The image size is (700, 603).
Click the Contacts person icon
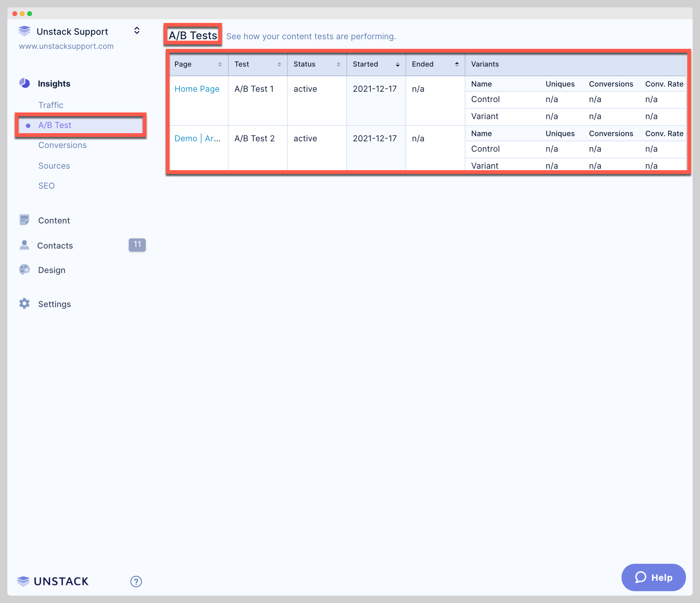(x=24, y=245)
